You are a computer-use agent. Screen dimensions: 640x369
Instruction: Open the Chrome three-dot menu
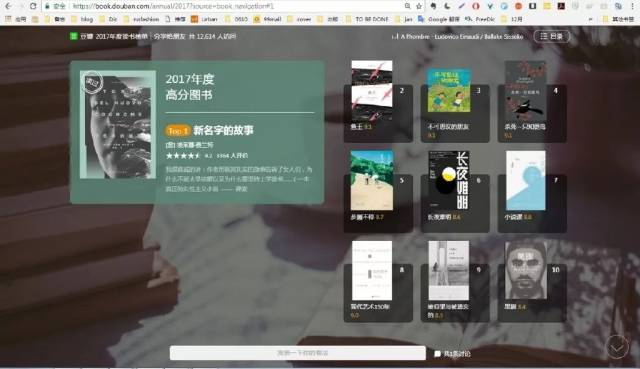632,6
